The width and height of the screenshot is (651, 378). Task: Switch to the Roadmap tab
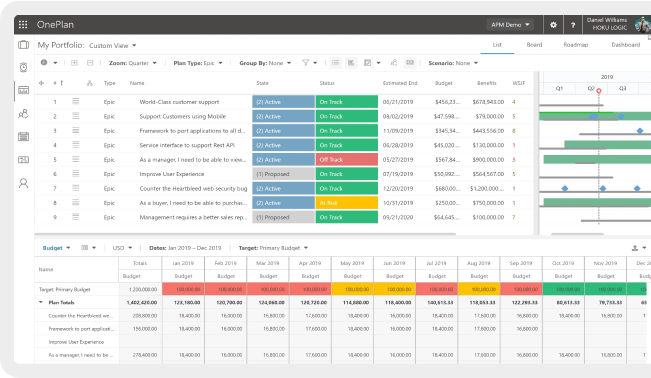[575, 45]
